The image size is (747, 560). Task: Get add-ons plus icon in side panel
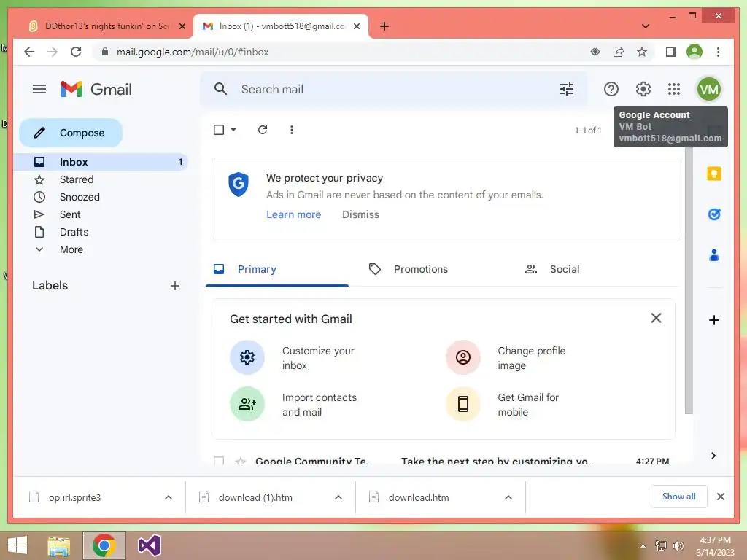(x=713, y=320)
